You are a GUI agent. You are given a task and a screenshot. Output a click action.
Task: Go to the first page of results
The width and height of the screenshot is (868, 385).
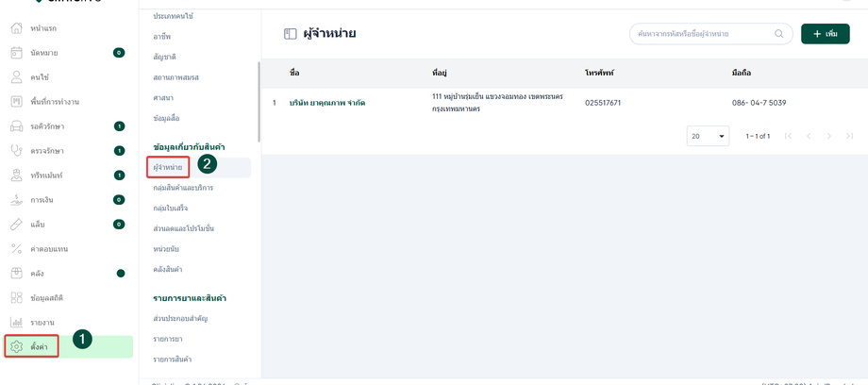tap(789, 136)
